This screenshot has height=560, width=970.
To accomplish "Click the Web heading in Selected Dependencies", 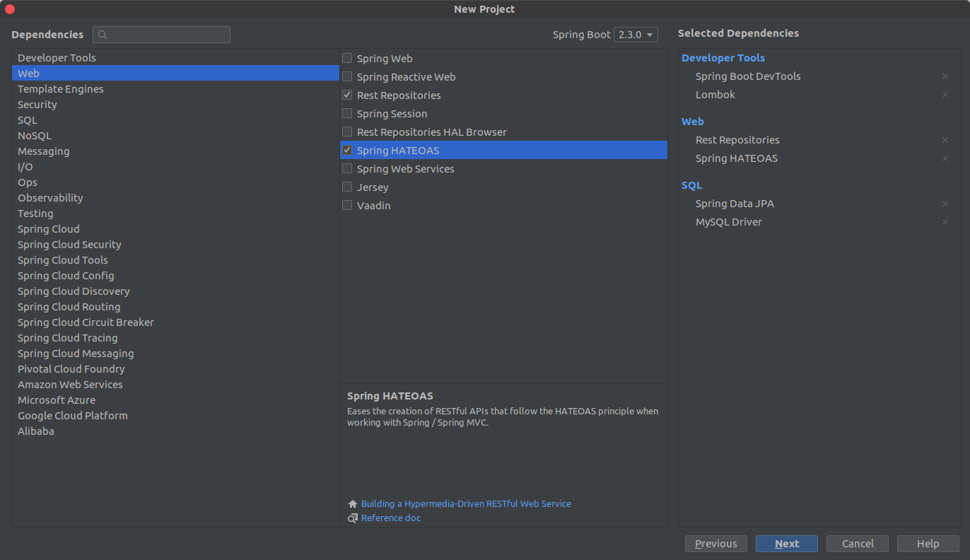I will coord(693,122).
